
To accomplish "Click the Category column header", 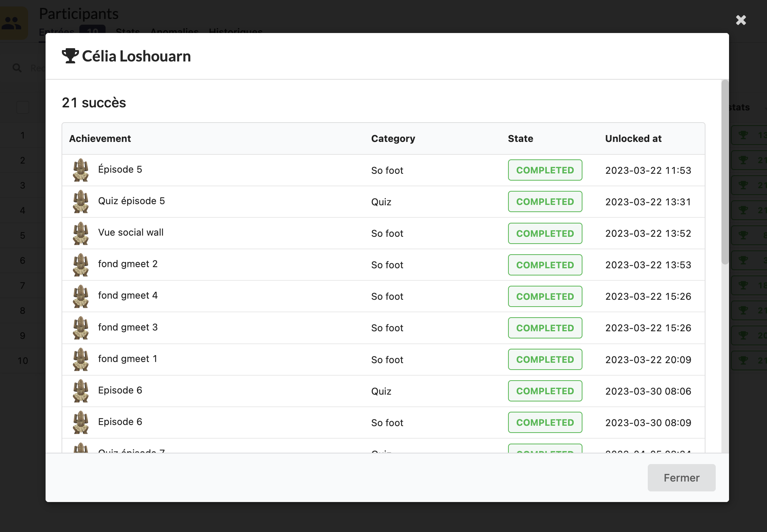I will (393, 139).
